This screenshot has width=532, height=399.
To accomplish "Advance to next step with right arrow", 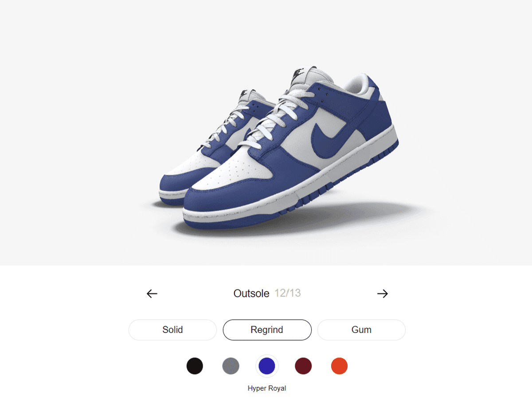I will pos(382,293).
